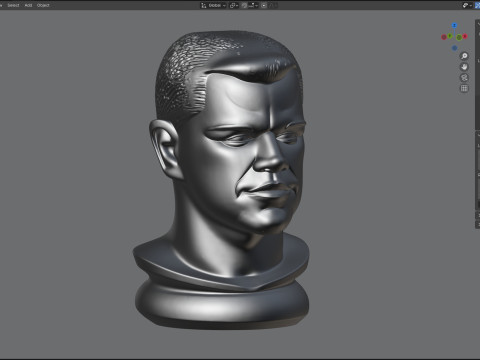Switch perspective/orthographic with grid icon
Viewport: 480px width, 360px height.
click(x=464, y=88)
